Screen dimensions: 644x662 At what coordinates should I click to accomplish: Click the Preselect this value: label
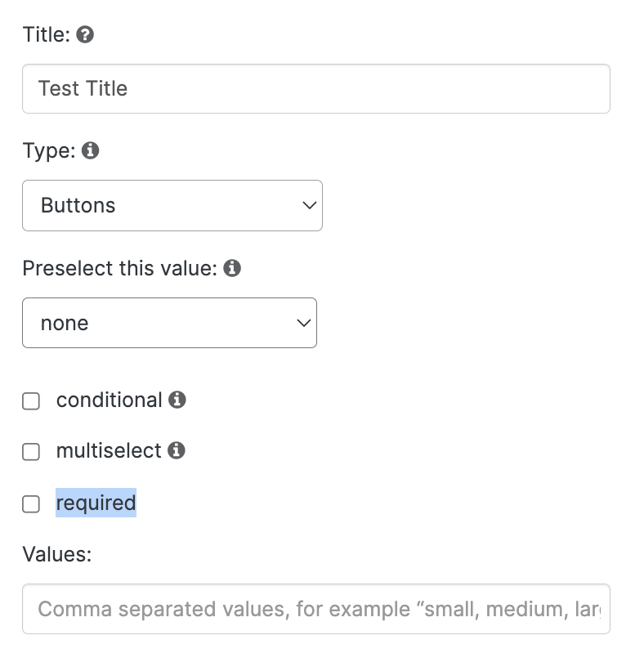pos(120,268)
